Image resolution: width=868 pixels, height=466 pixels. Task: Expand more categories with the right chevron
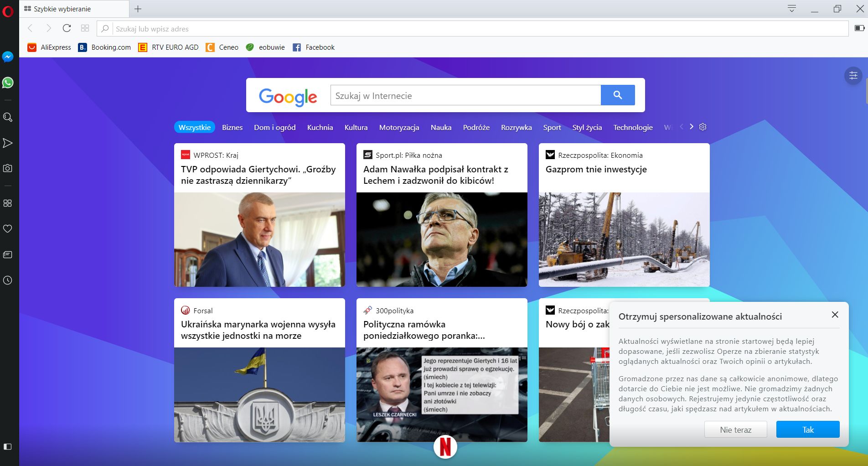point(691,126)
